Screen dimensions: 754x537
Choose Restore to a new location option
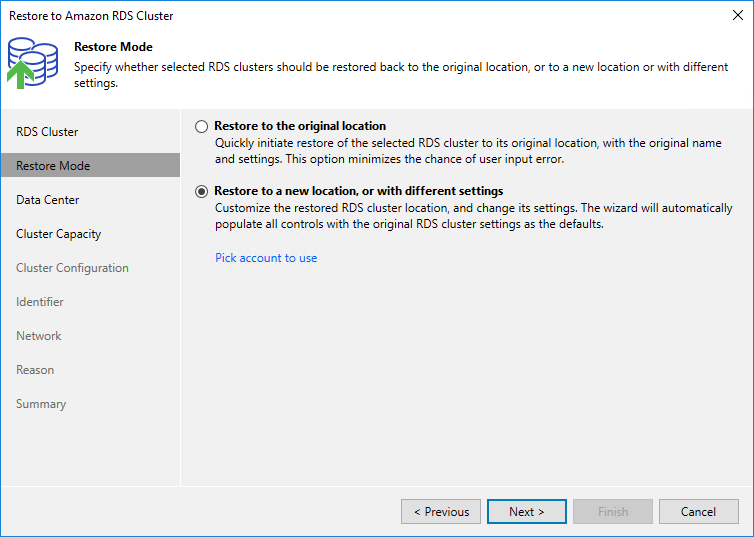pyautogui.click(x=202, y=191)
